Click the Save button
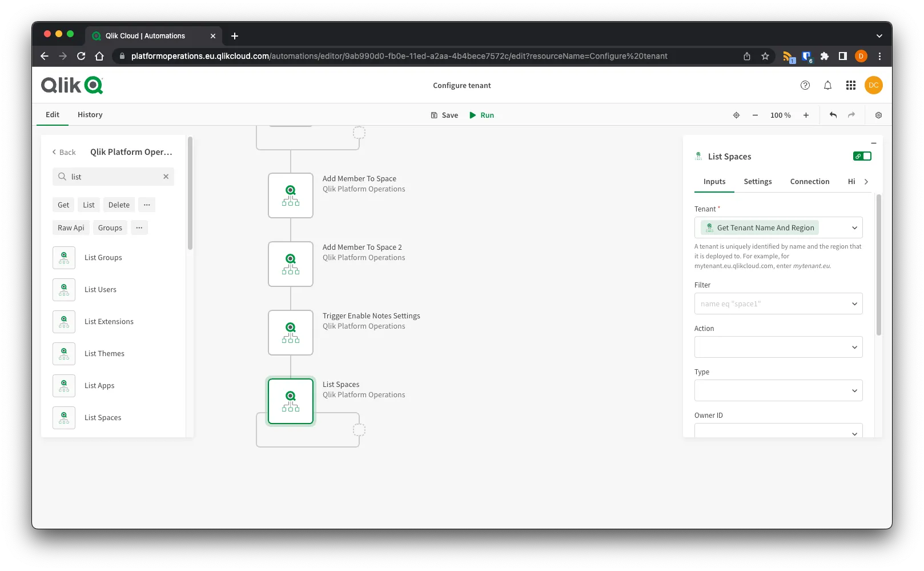924x571 pixels. point(444,115)
